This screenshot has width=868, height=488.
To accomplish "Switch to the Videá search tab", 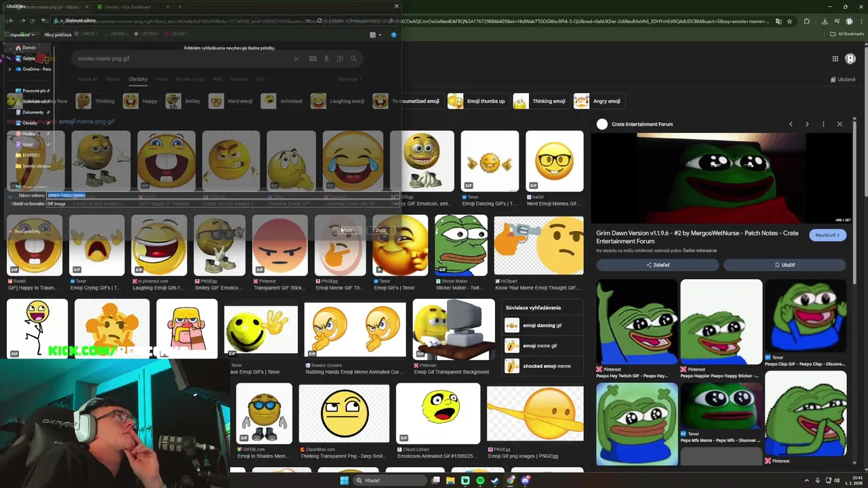I will [x=161, y=79].
